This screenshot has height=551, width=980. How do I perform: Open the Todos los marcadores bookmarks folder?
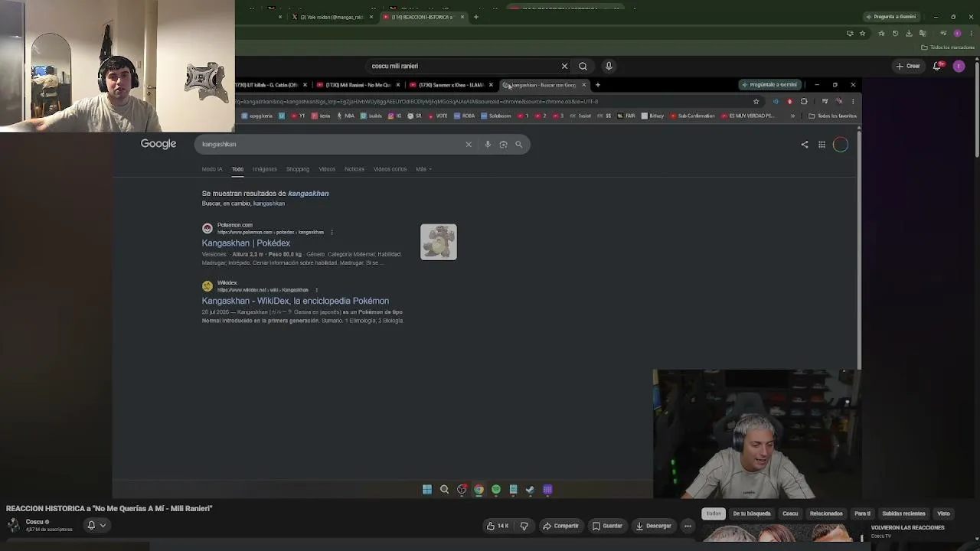949,47
